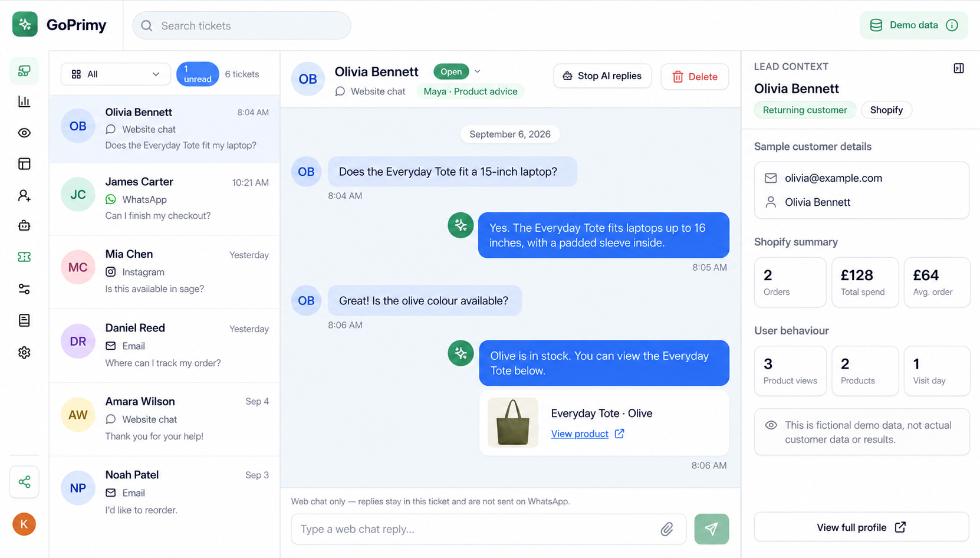Expand the Open status chevron
This screenshot has height=558, width=980.
(x=477, y=71)
